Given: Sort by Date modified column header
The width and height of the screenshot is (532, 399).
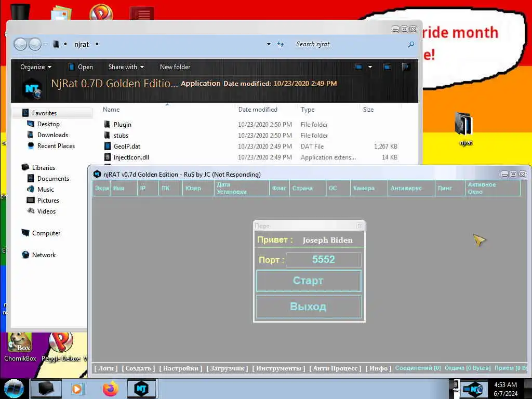Looking at the screenshot, I should [258, 110].
